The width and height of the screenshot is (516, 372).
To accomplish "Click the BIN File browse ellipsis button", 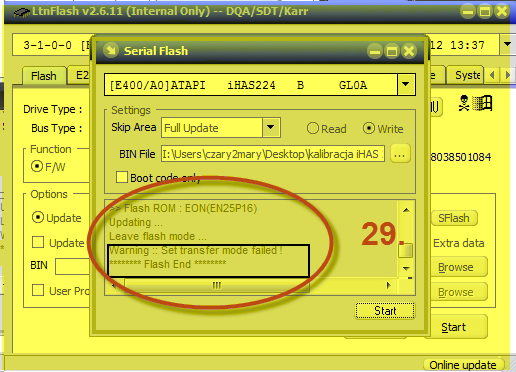I will click(400, 154).
